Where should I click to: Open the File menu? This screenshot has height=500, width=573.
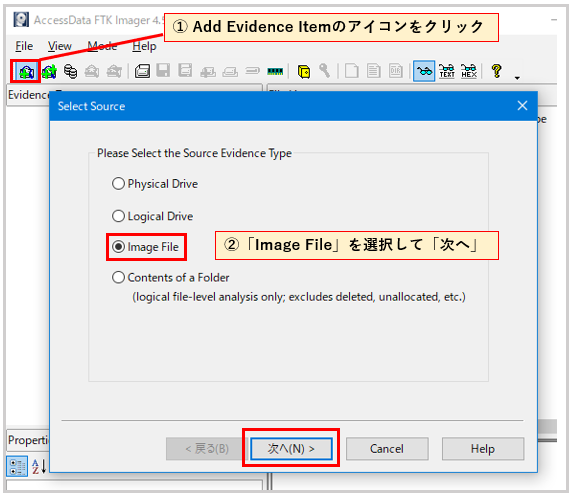click(x=24, y=46)
